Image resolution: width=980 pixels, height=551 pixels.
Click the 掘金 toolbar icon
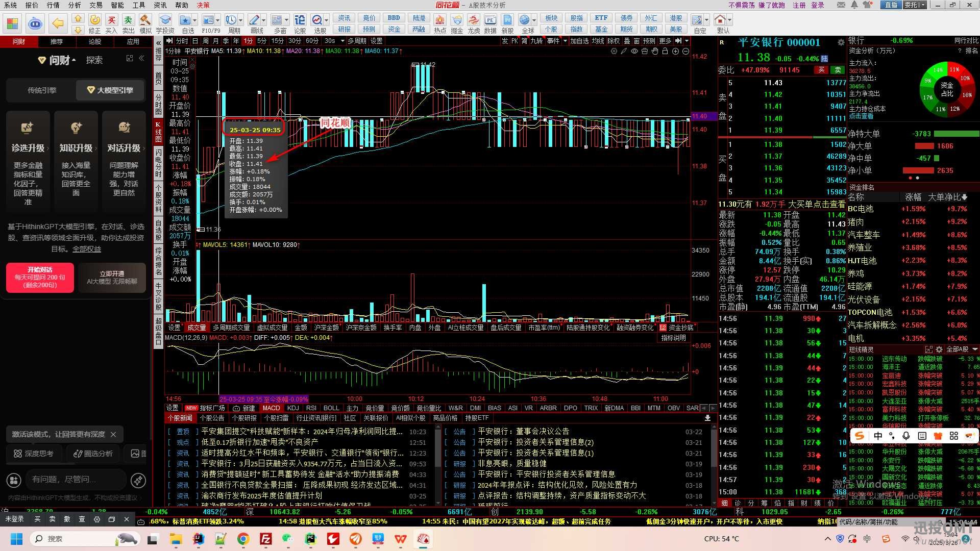click(457, 24)
